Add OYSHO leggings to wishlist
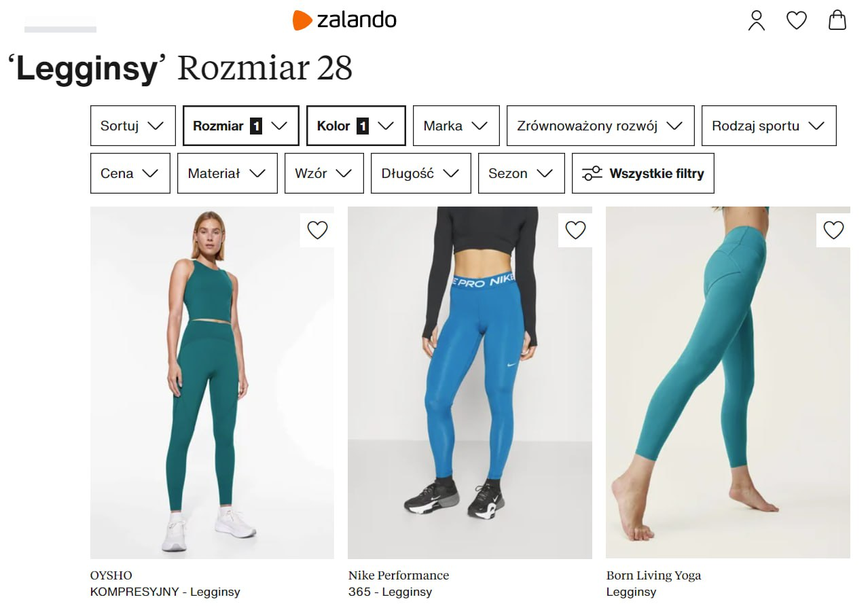Screen dimensions: 868x606 tap(317, 230)
